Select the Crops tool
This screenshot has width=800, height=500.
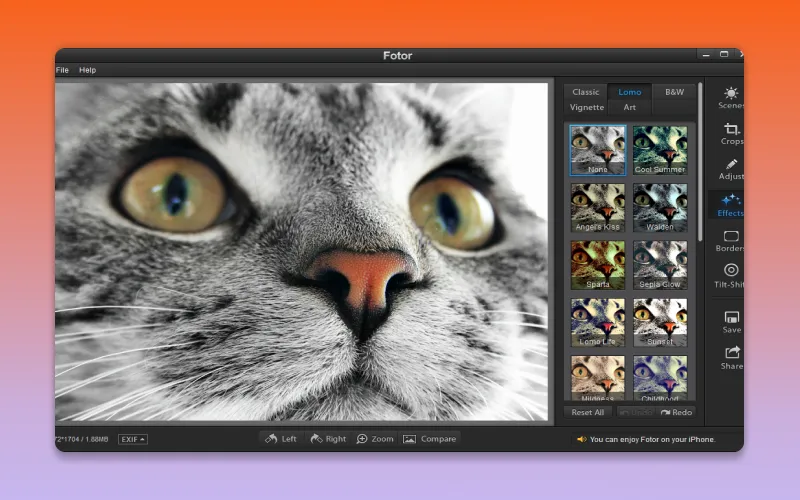731,133
